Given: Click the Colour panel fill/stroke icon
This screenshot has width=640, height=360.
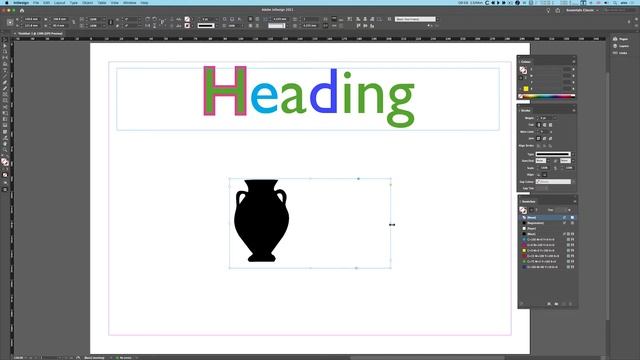Looking at the screenshot, I should coord(523,70).
